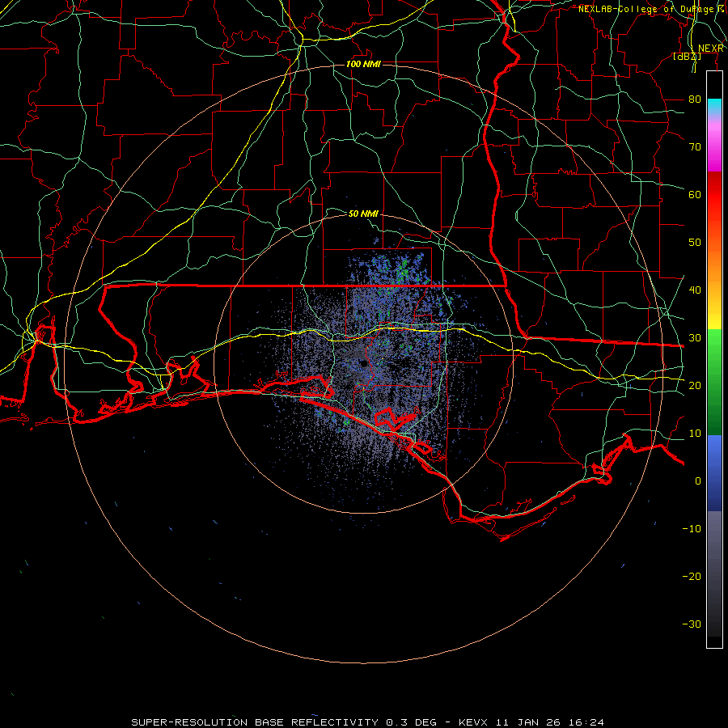Click the 30 dBZ scale value
The image size is (728, 728).
coord(695,337)
